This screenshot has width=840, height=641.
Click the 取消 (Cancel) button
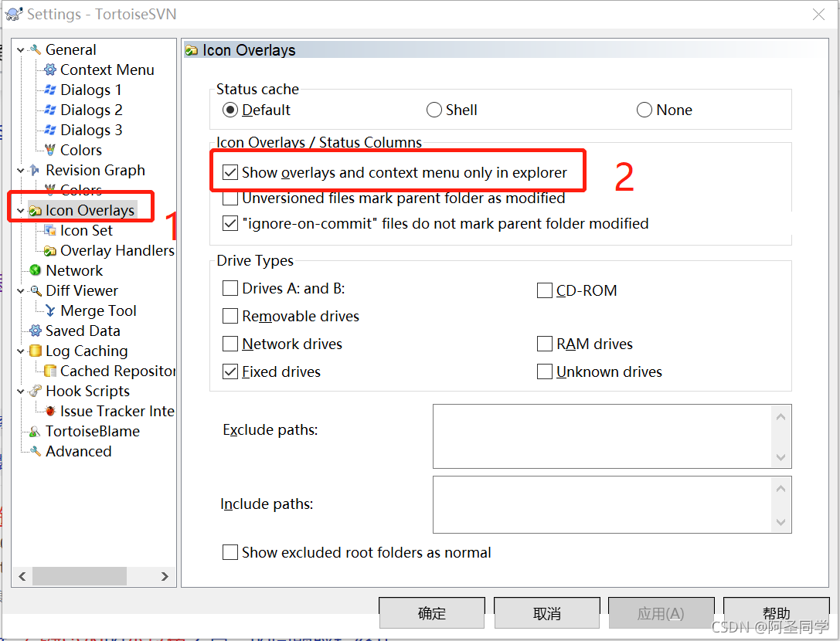547,613
